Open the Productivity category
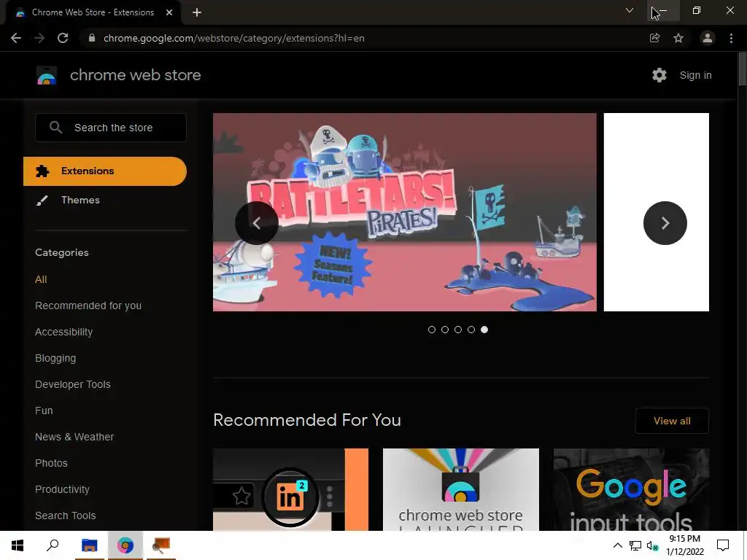747x560 pixels. pyautogui.click(x=63, y=489)
